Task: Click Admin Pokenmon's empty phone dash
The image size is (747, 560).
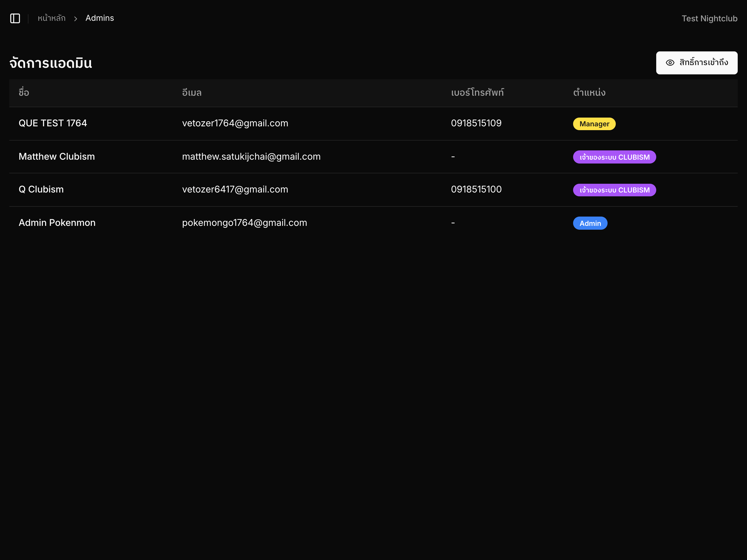Action: [453, 223]
